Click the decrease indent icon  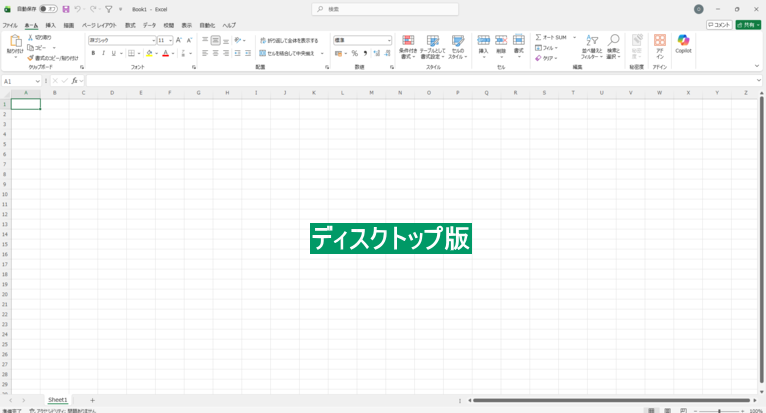tap(237, 53)
